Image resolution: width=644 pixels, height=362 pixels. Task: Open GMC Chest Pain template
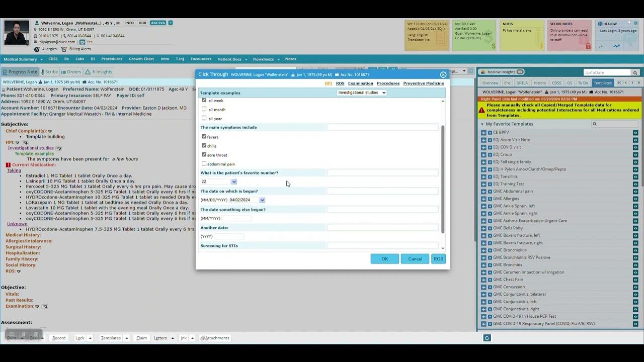coord(508,280)
